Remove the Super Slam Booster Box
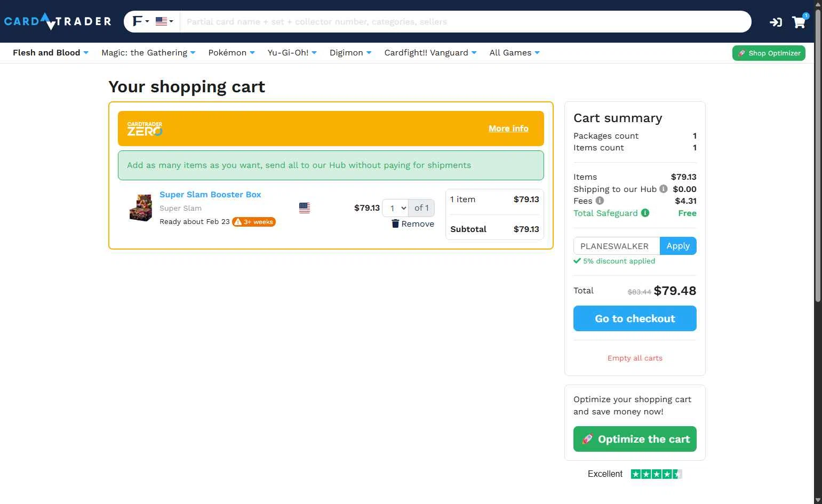Screen dimensions: 822x504 pyautogui.click(x=413, y=224)
